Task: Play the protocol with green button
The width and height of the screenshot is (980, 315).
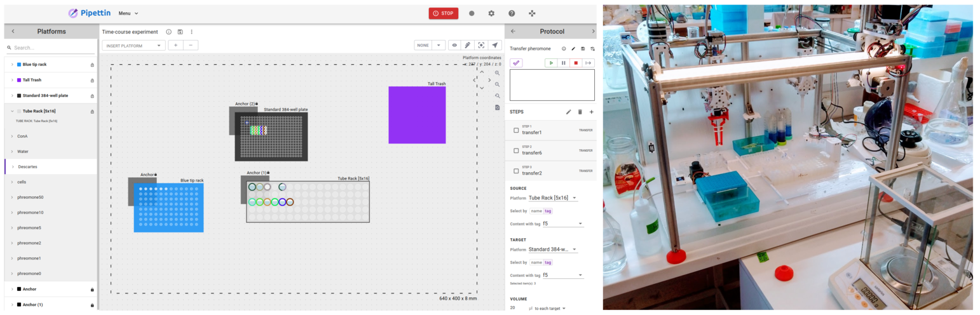Action: click(551, 63)
